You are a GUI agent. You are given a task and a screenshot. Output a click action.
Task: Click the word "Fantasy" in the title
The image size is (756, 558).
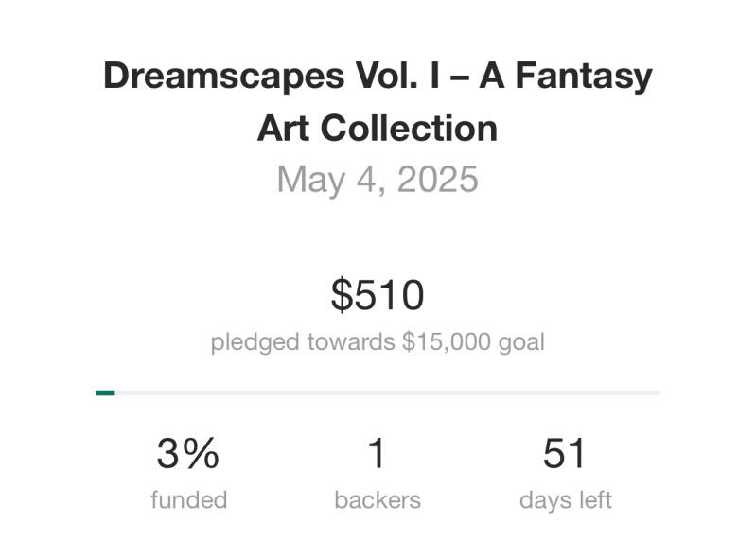(592, 76)
